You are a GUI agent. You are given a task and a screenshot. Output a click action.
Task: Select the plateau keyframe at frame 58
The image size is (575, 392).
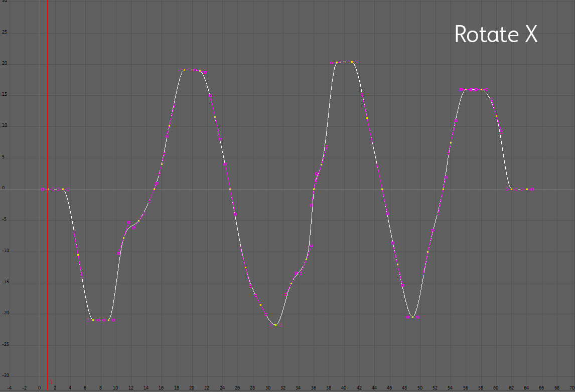[x=482, y=89]
